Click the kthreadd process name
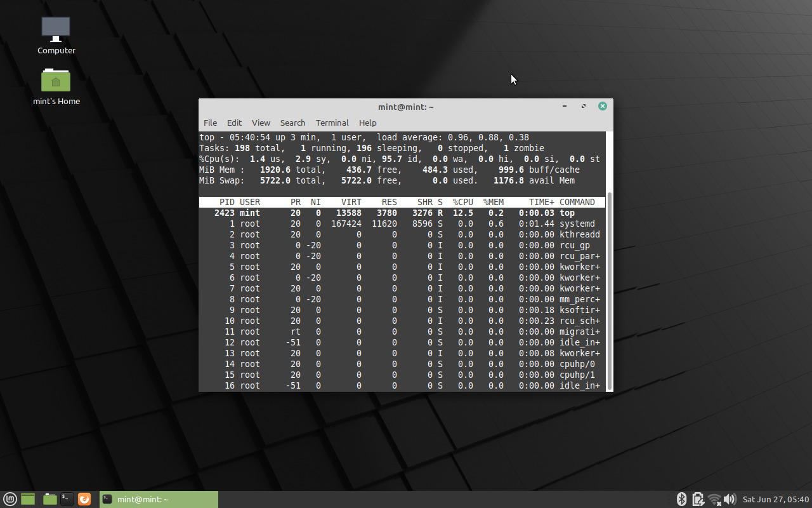 point(580,234)
